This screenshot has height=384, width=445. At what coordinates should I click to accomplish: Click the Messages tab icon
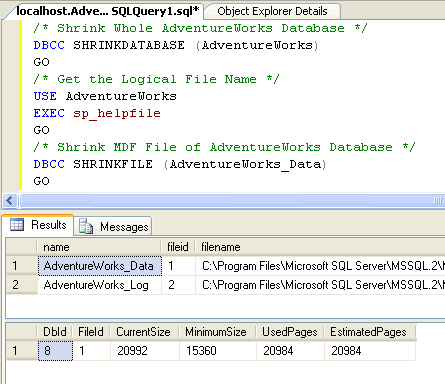pyautogui.click(x=86, y=227)
